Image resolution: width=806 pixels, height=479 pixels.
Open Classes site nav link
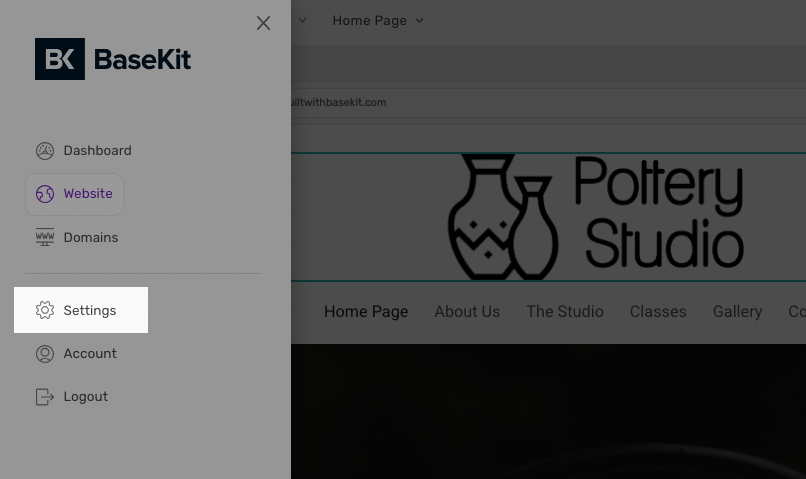point(658,311)
